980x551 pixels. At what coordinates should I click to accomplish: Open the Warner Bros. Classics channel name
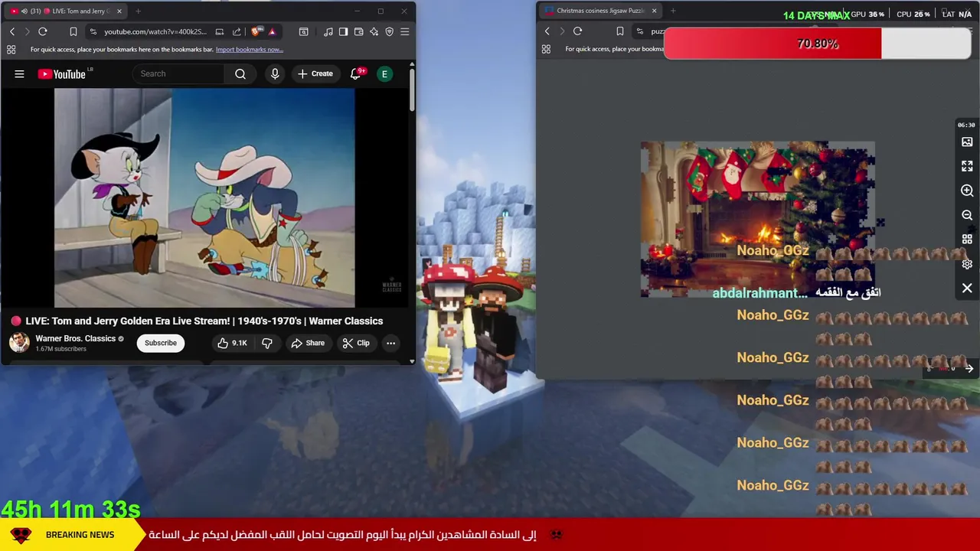tap(75, 338)
